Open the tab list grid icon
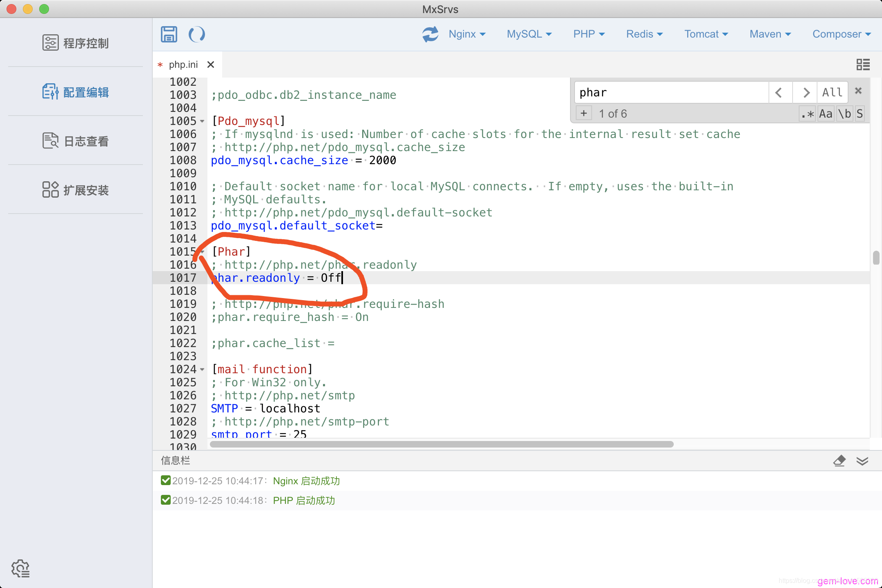 [x=863, y=65]
